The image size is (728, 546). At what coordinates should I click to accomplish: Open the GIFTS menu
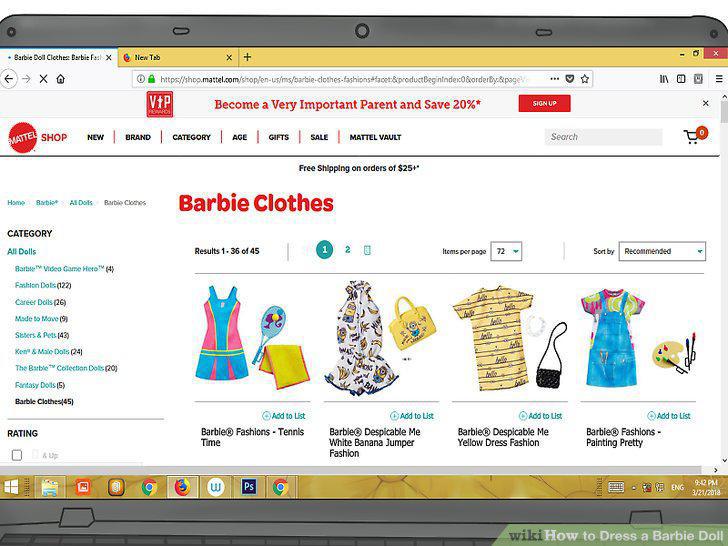pyautogui.click(x=279, y=137)
